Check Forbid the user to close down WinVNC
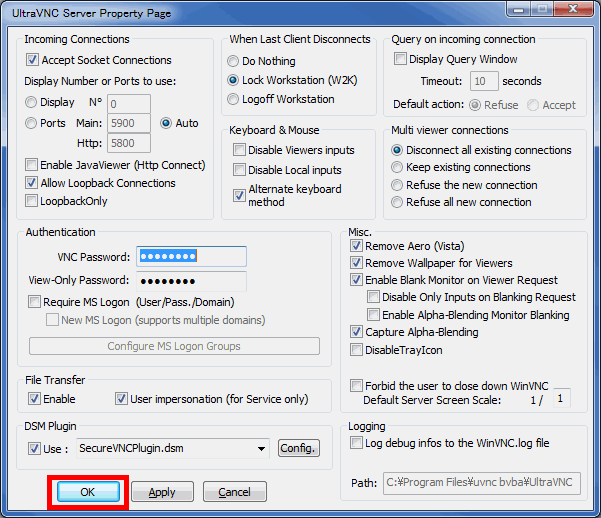 (x=356, y=386)
